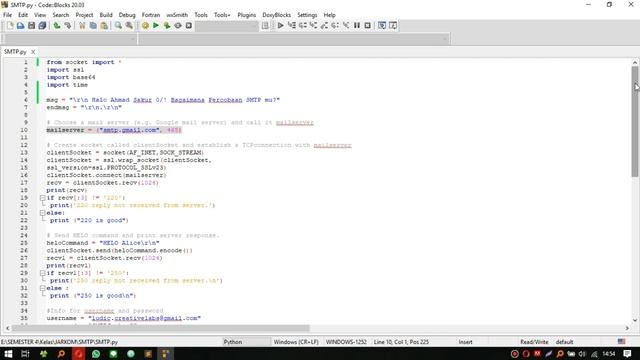
Task: Open Windows Start menu
Action: (8, 353)
